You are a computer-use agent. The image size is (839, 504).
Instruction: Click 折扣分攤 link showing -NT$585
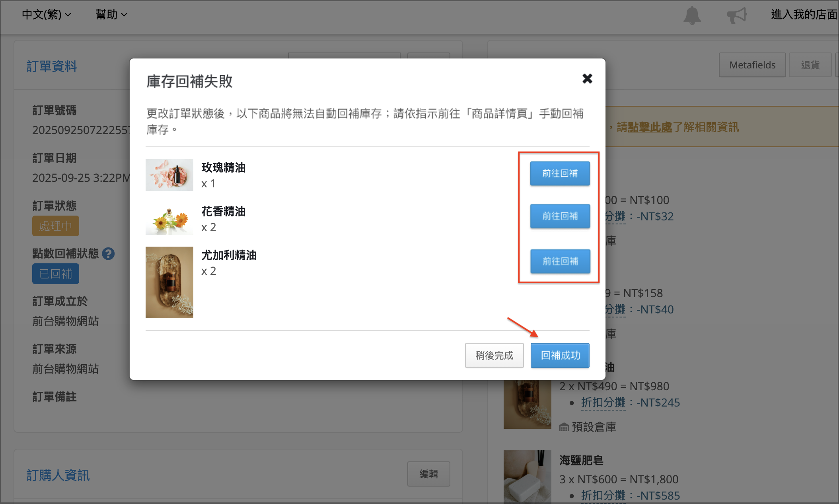[603, 496]
